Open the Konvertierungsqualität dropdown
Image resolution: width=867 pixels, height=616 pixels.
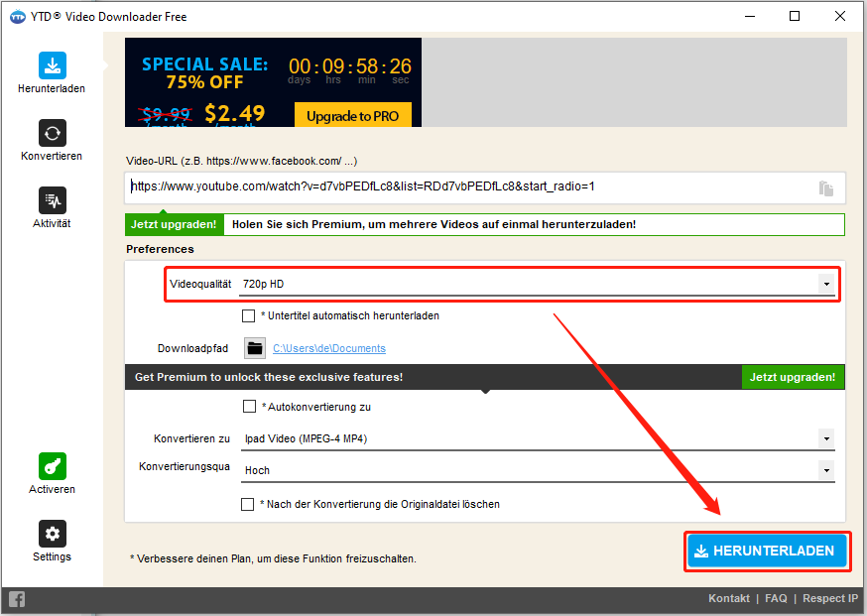[826, 469]
